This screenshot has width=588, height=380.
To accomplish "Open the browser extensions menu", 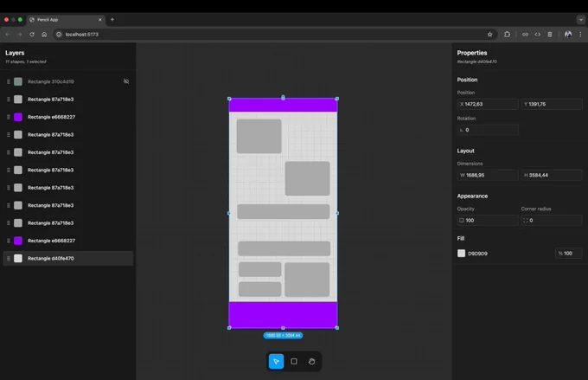I will click(x=507, y=34).
